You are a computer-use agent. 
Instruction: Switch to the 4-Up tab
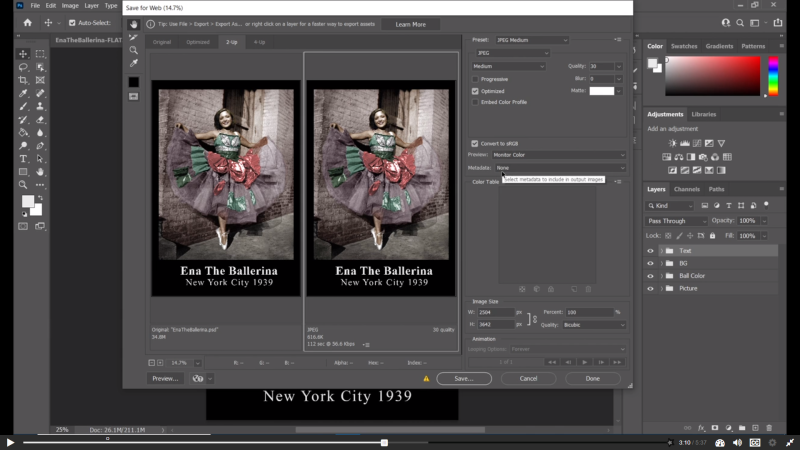tap(259, 42)
